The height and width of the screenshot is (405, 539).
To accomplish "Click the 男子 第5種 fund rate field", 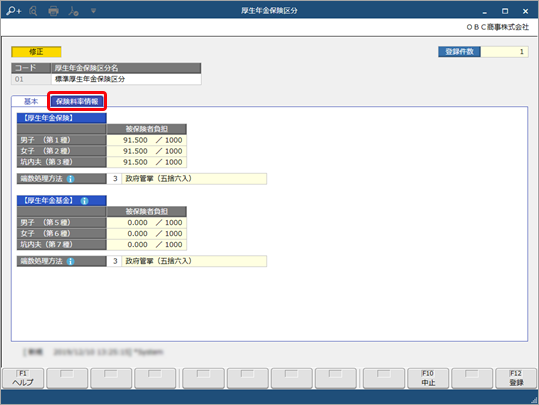I will point(147,223).
